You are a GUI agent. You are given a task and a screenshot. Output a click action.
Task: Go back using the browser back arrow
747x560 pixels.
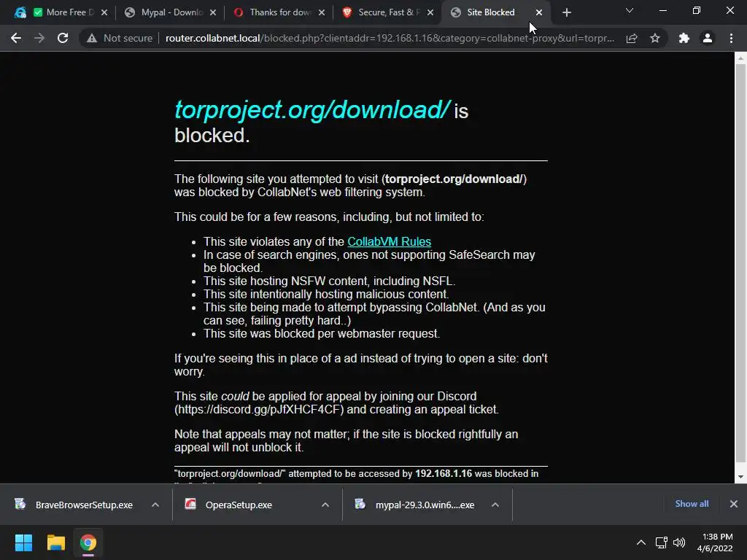16,38
